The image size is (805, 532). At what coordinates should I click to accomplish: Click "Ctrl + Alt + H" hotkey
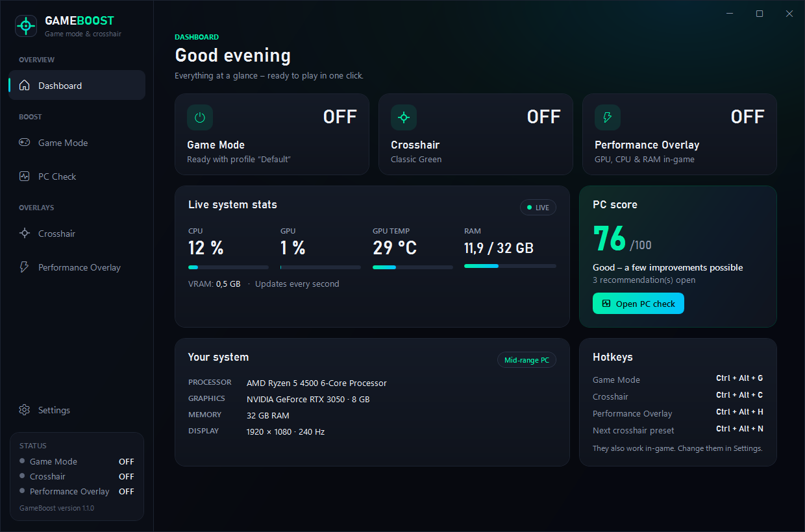point(739,412)
